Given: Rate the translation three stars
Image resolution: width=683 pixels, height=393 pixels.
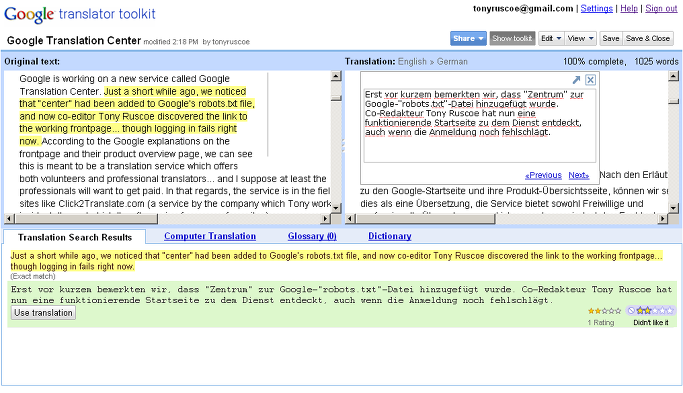Looking at the screenshot, I should click(655, 311).
